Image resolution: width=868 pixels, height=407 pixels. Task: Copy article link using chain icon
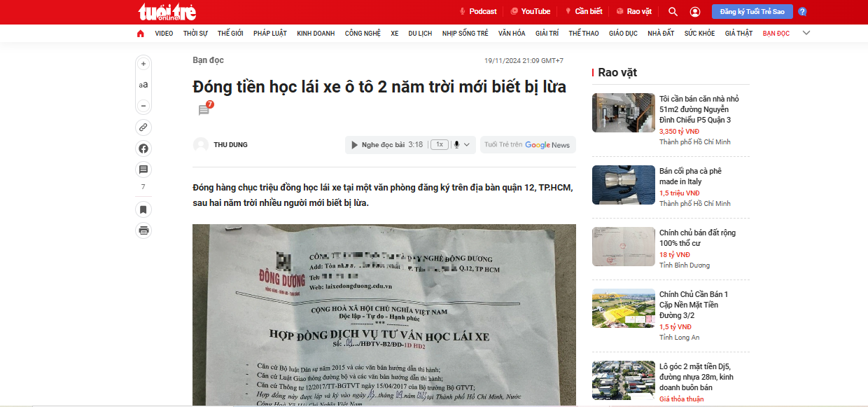[143, 127]
